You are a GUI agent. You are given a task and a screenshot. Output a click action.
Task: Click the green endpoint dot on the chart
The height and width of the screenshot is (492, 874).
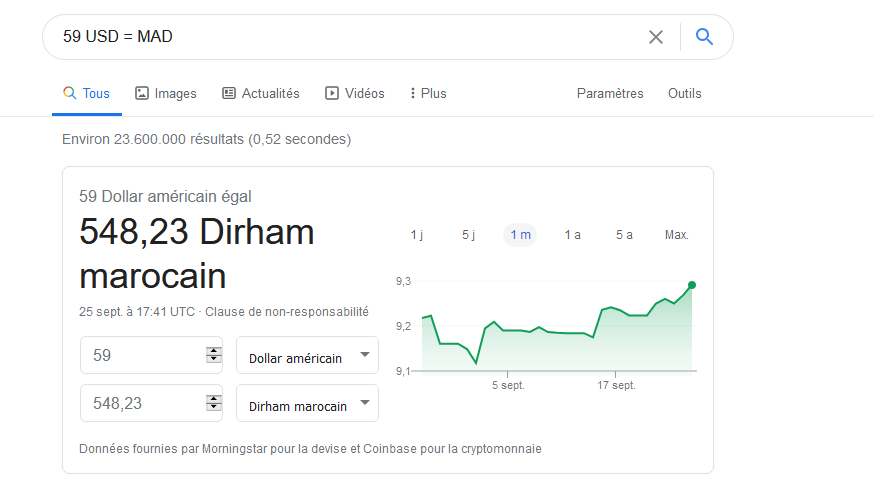[x=692, y=285]
